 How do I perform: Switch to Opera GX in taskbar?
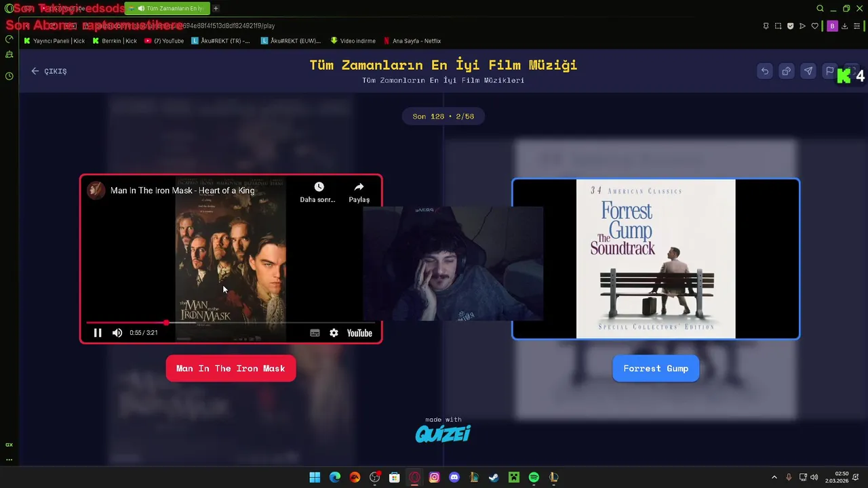(x=414, y=477)
